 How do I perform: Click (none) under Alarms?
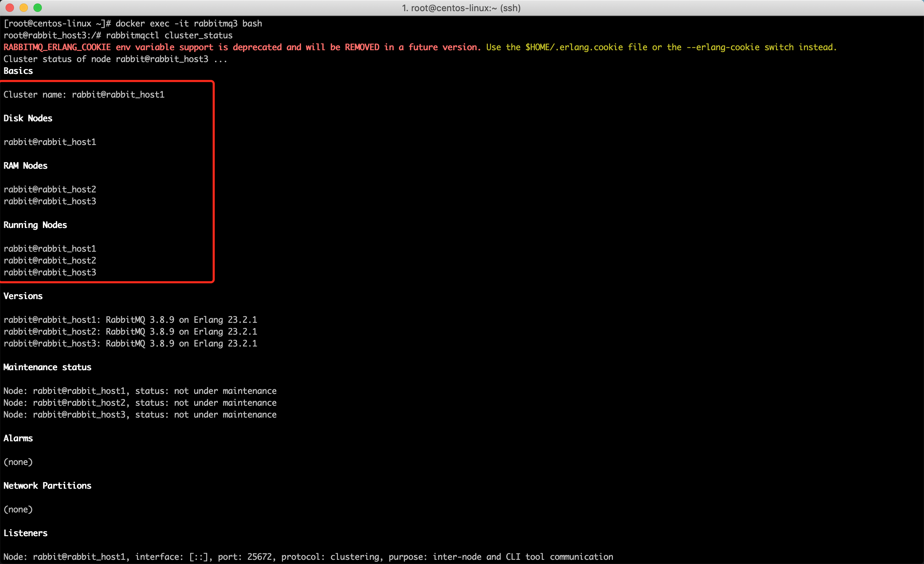tap(18, 462)
